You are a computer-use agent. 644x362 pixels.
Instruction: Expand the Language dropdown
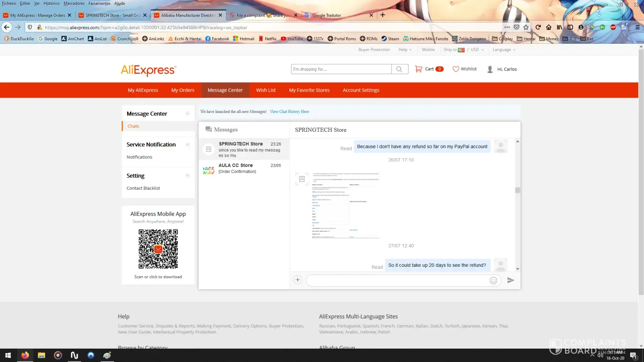tap(504, 50)
